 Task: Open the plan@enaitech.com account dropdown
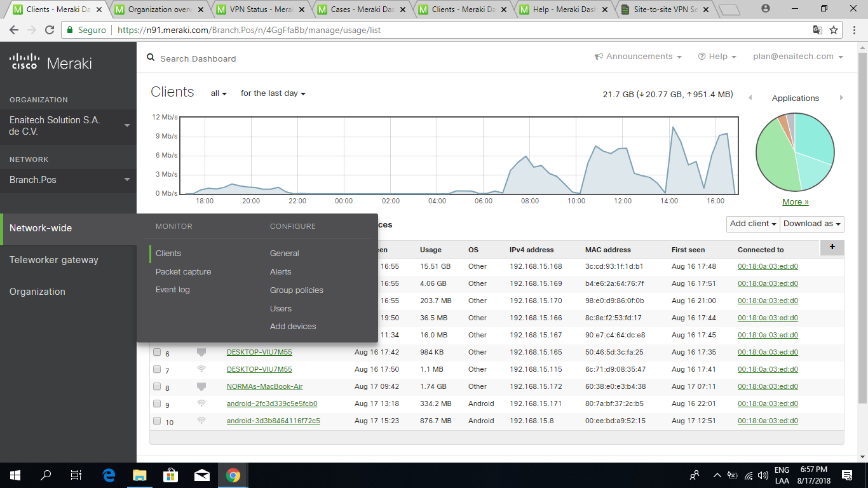798,57
